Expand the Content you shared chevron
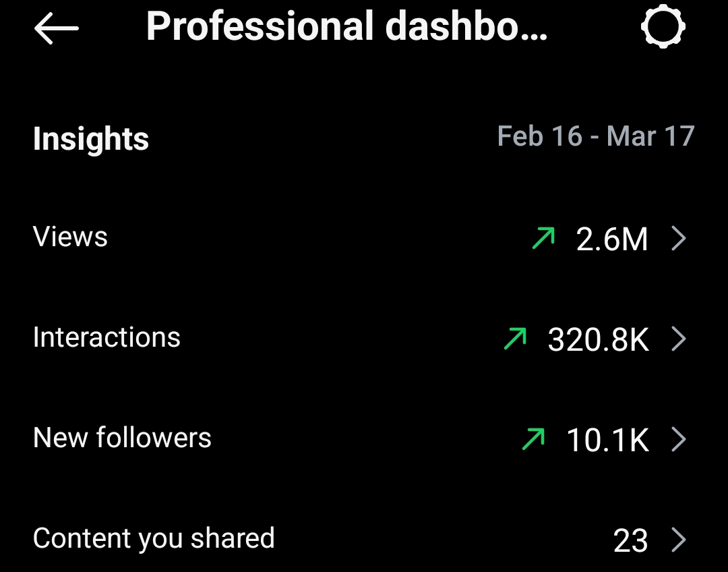The height and width of the screenshot is (572, 728). coord(679,540)
